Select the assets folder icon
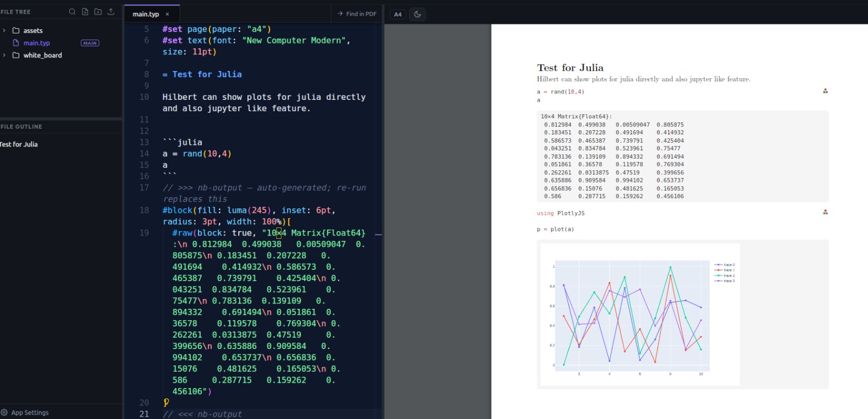Viewport: 868px width, 419px height. pyautogui.click(x=16, y=30)
